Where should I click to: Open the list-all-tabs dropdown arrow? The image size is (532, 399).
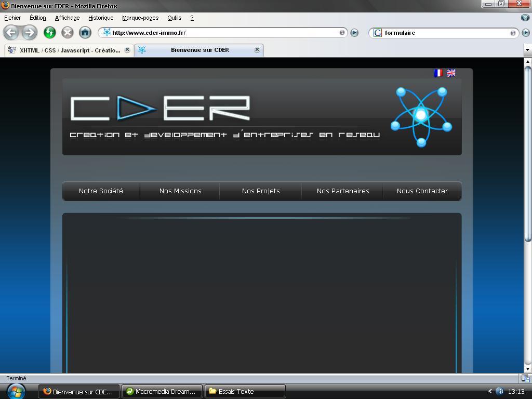point(528,50)
